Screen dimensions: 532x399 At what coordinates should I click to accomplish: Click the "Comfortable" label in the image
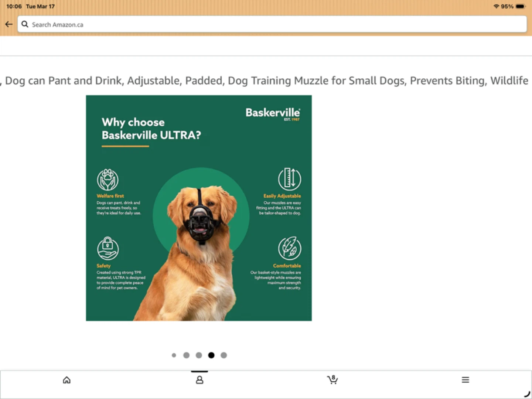287,266
